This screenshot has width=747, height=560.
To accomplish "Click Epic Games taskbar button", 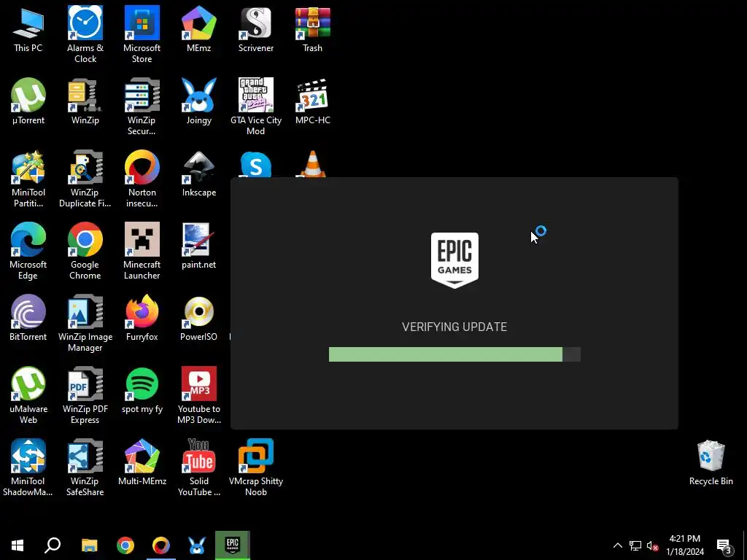I will tap(233, 545).
